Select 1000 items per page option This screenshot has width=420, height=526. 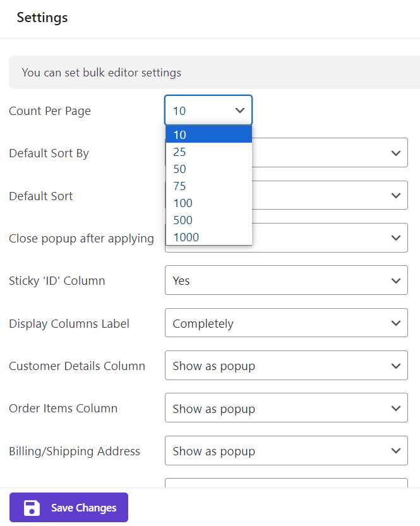[x=208, y=237]
